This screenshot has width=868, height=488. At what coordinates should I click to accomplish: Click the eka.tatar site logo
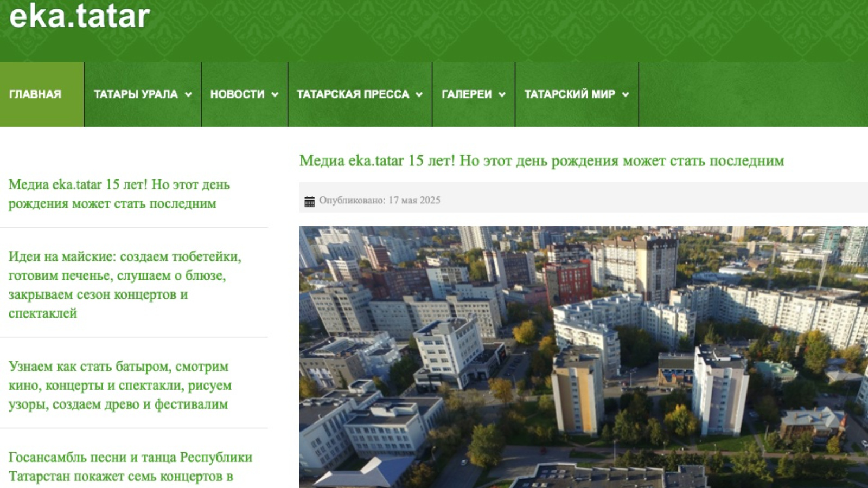pos(79,16)
